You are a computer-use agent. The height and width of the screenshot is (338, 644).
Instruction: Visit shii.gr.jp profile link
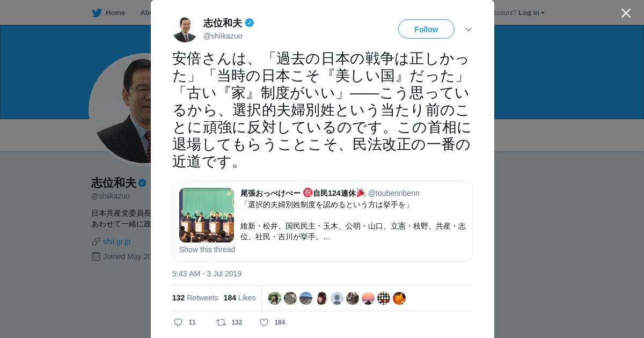pos(116,241)
